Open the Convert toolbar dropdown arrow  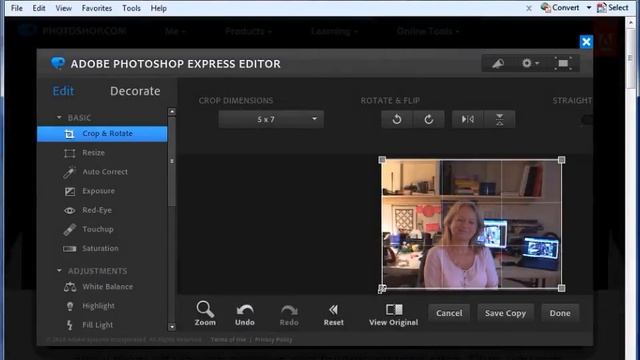point(589,8)
